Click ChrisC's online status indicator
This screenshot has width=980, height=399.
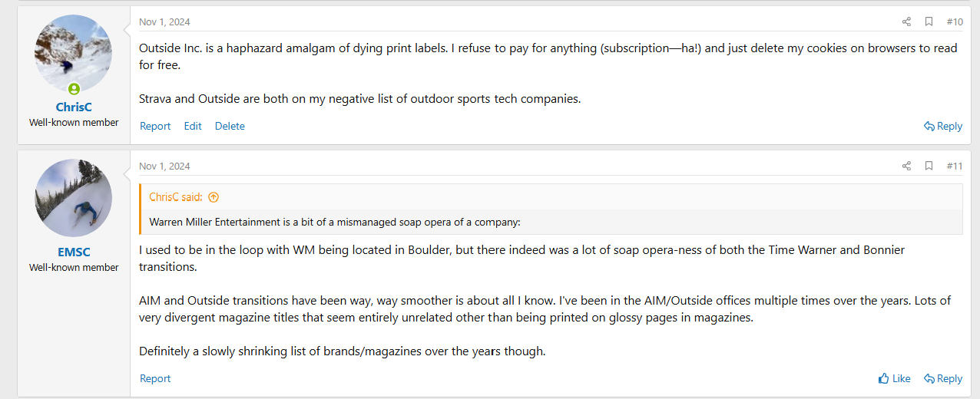(x=74, y=89)
